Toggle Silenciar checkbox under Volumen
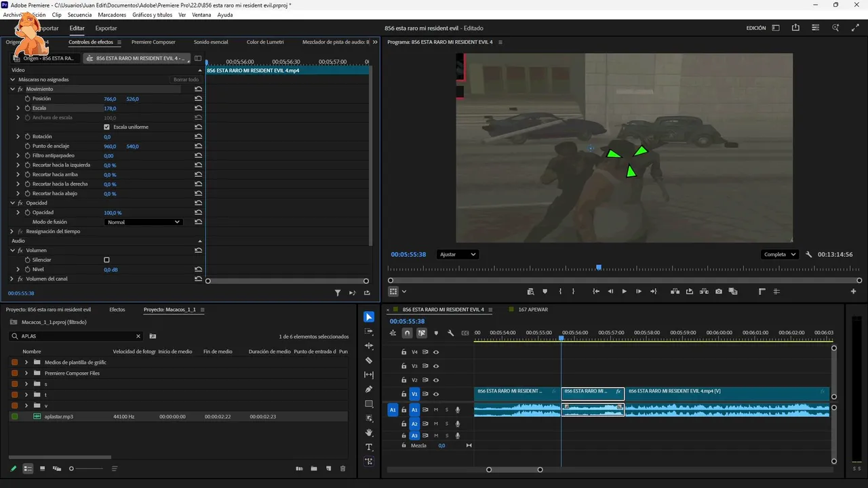Screen dimensions: 868x488 [106, 260]
